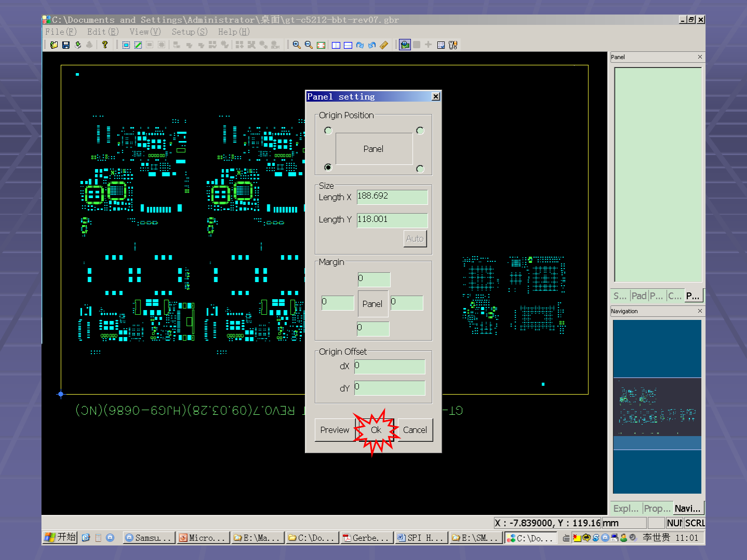Image resolution: width=747 pixels, height=560 pixels.
Task: Click the fit-to-window zoom icon
Action: coord(321,45)
